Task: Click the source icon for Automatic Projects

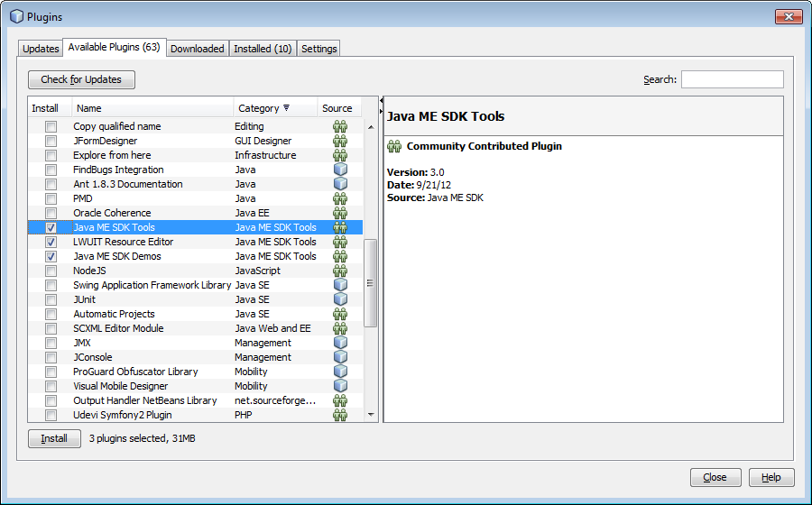Action: click(x=340, y=314)
